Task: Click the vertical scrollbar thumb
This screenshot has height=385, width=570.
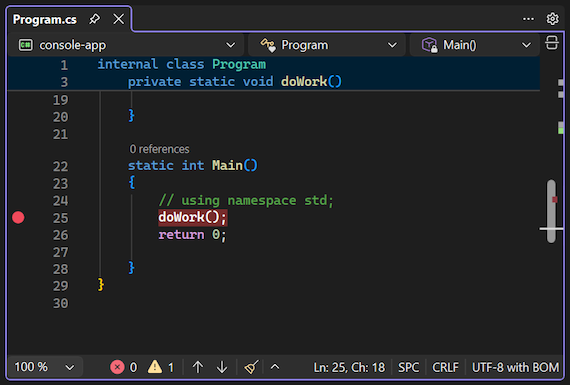Action: tap(551, 211)
